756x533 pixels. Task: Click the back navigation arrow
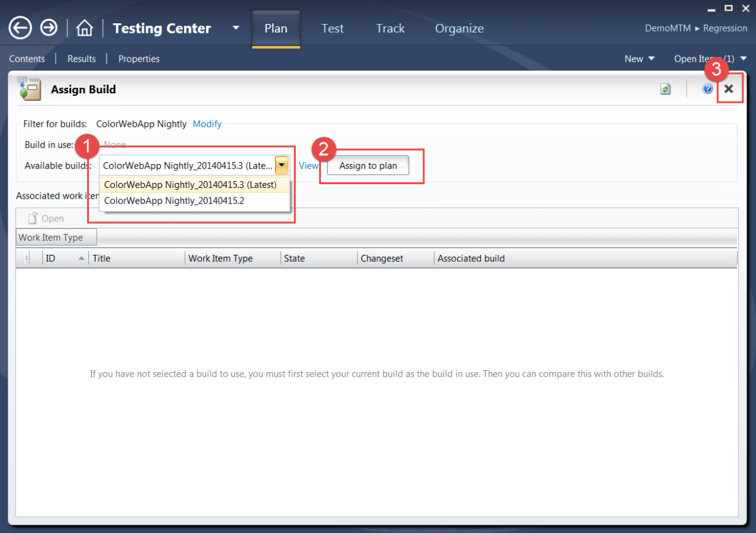pyautogui.click(x=20, y=28)
